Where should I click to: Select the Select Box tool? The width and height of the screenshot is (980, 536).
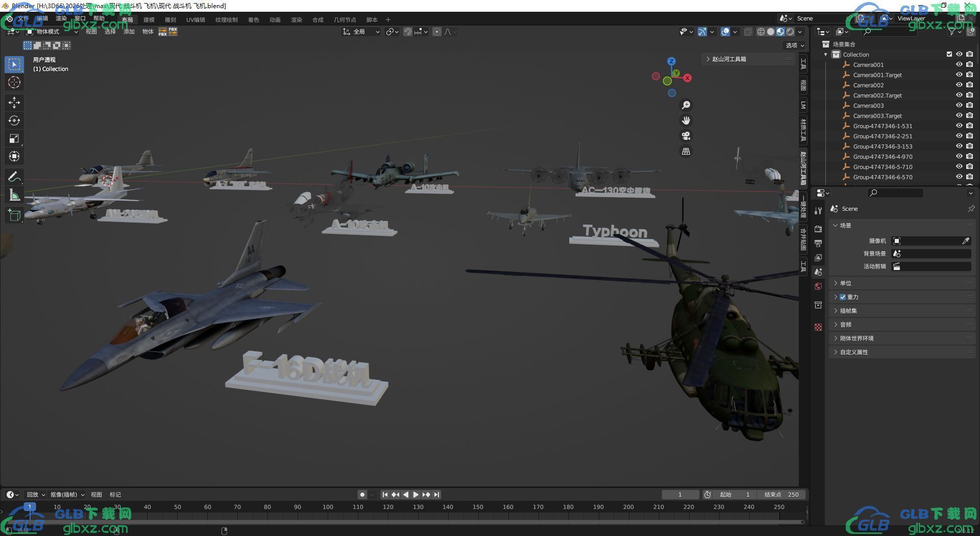coord(14,64)
